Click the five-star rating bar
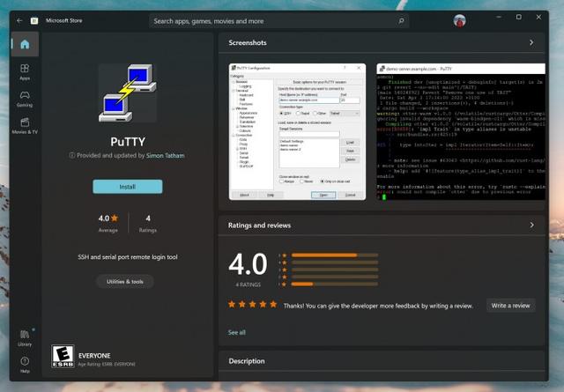This screenshot has width=564, height=392. (x=335, y=255)
